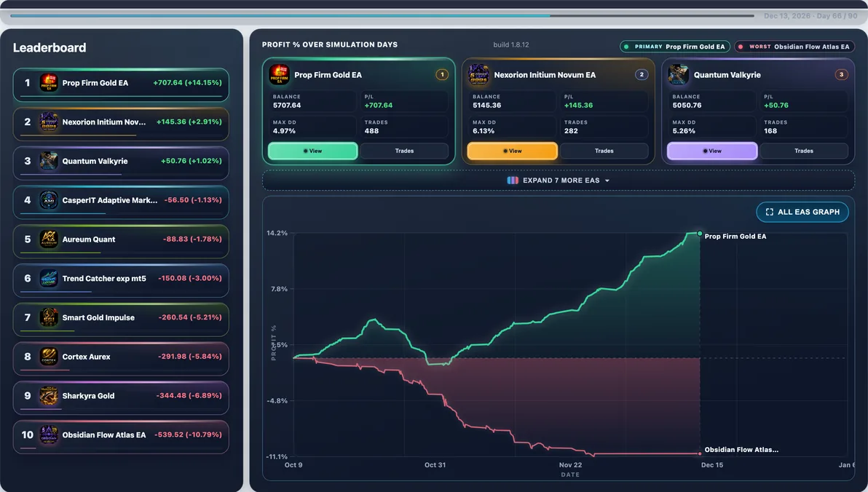
Task: Click Dec 13, 2026 Day 66/90 label
Action: [x=810, y=16]
